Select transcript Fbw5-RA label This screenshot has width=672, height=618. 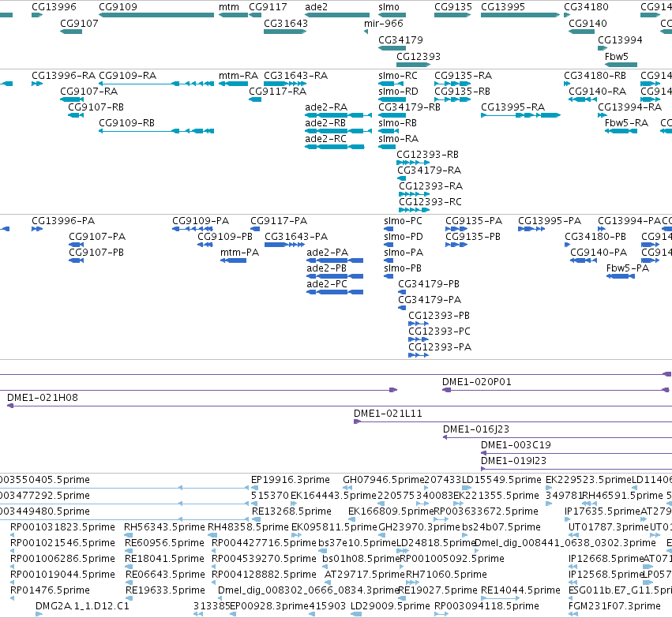pyautogui.click(x=626, y=123)
